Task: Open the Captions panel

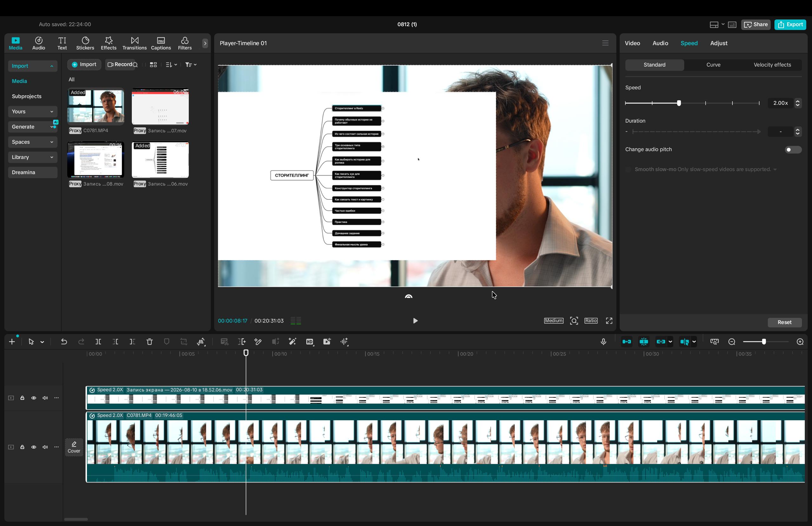Action: (x=161, y=43)
